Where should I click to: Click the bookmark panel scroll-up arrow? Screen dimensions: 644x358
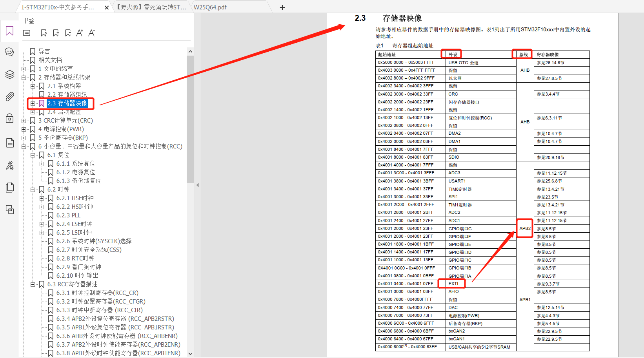pos(190,52)
